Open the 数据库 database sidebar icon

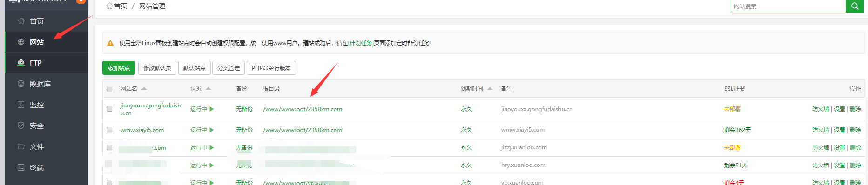tap(21, 84)
